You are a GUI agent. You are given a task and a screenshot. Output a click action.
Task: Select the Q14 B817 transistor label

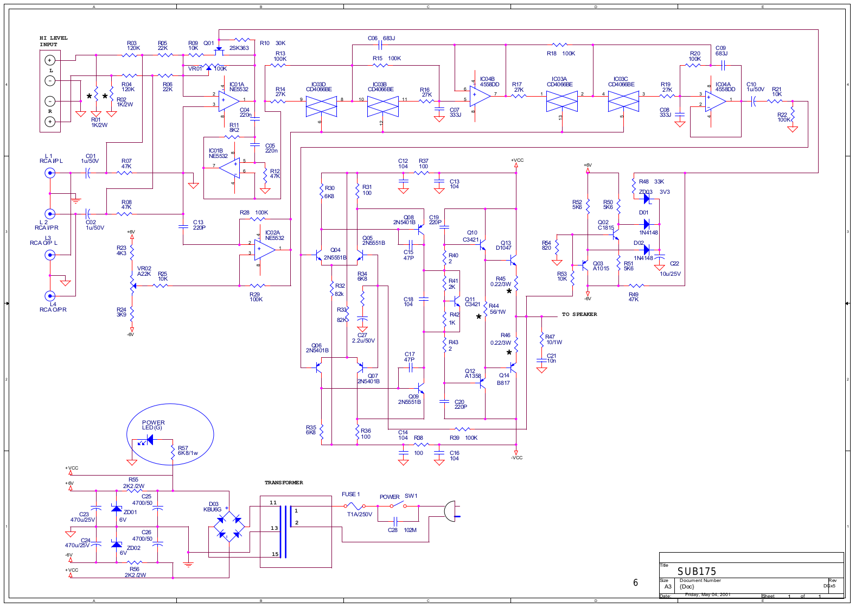[503, 379]
